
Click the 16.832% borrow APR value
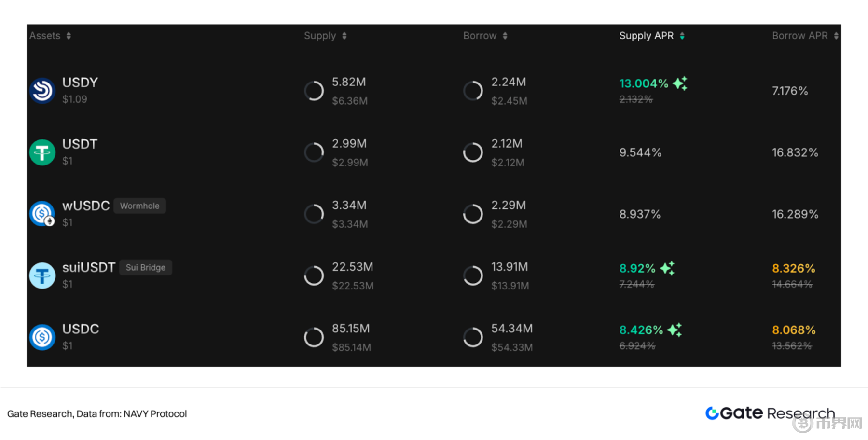click(x=795, y=152)
